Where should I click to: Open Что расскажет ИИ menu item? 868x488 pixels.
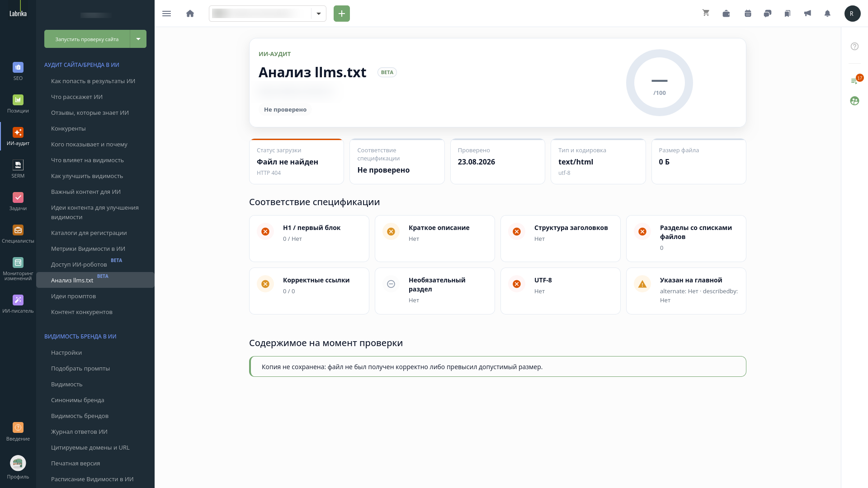(x=77, y=97)
